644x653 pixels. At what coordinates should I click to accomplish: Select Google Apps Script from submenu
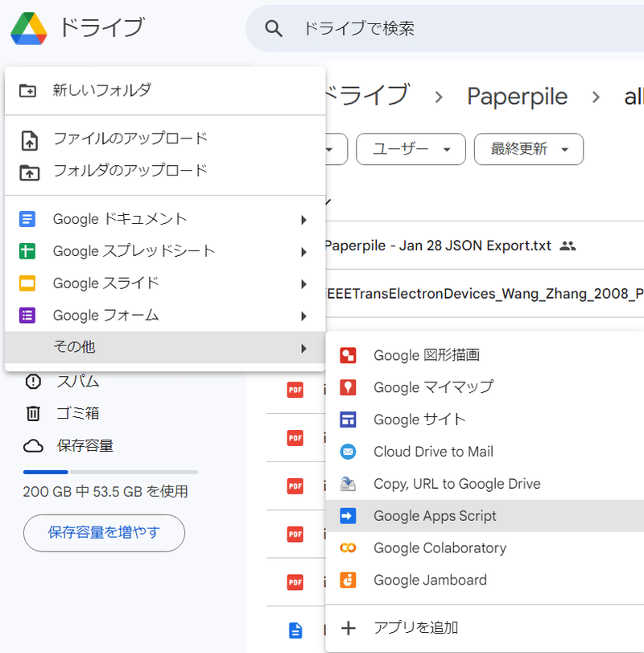[x=485, y=515]
